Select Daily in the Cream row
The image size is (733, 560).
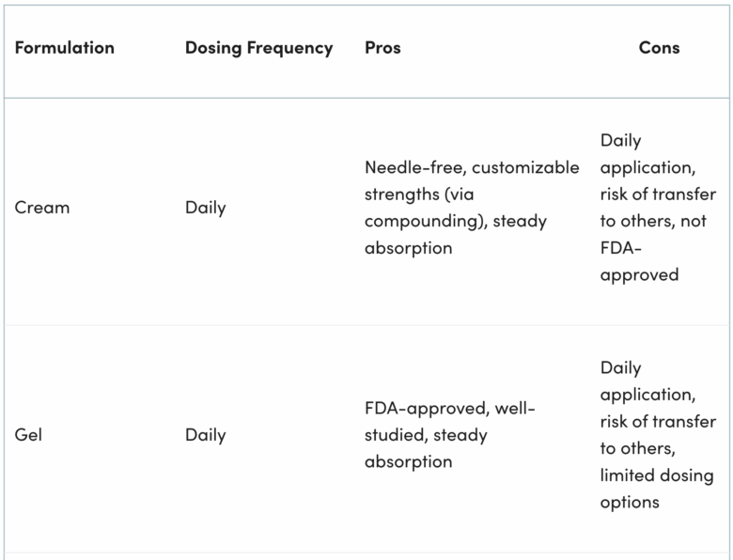[x=205, y=208]
